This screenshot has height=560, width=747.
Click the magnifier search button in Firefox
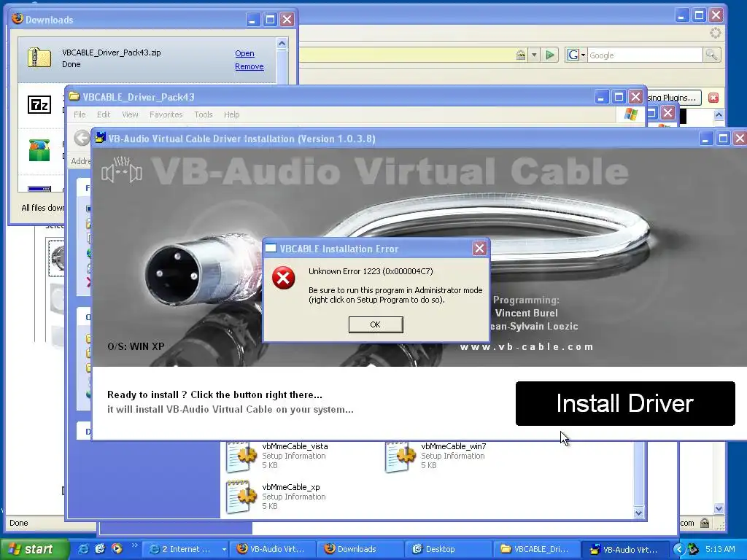711,55
